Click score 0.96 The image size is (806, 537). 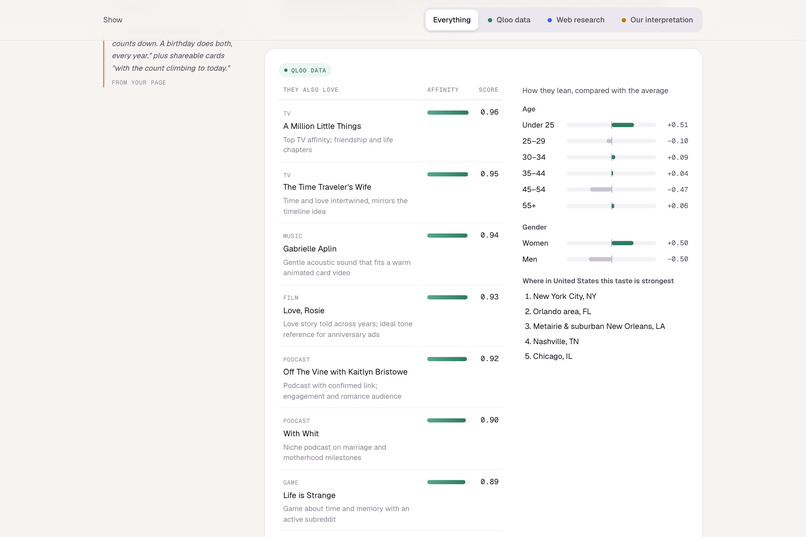[x=489, y=112]
